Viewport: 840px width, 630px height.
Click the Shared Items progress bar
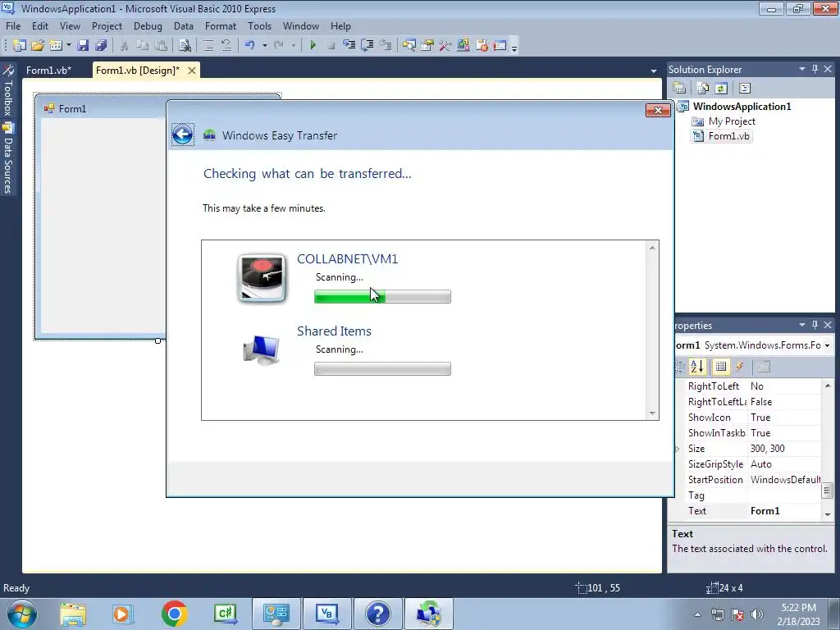point(382,368)
